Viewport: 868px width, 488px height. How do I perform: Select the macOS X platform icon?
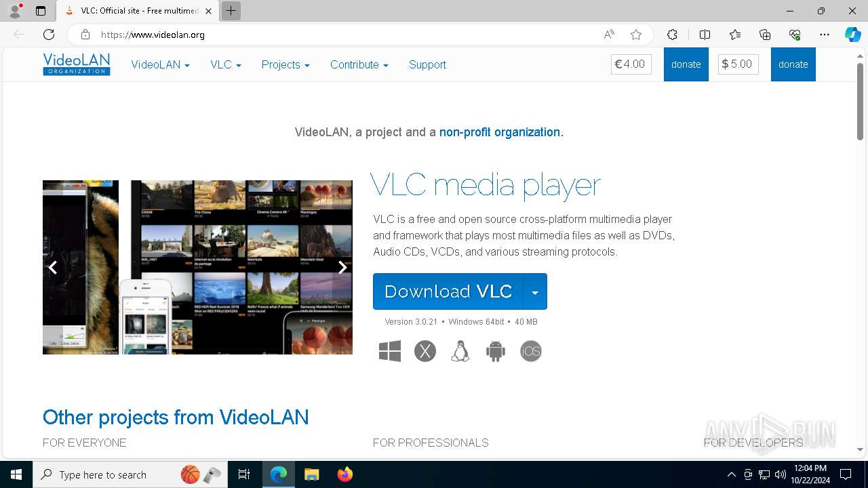tap(425, 351)
